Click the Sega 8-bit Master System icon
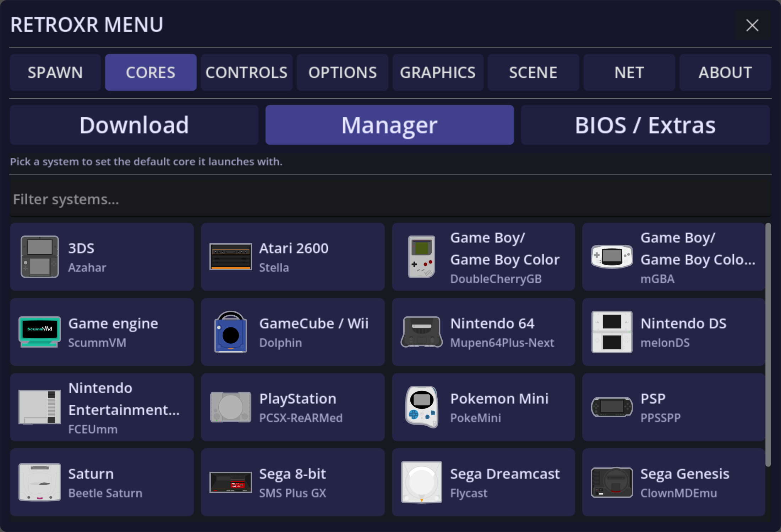The image size is (781, 532). [231, 482]
